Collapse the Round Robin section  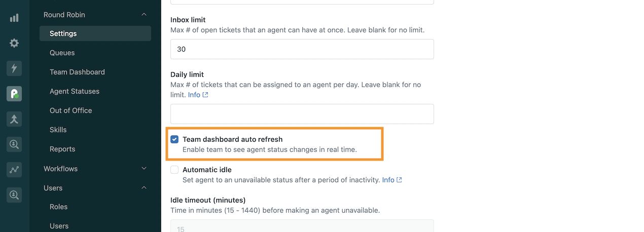pos(144,15)
